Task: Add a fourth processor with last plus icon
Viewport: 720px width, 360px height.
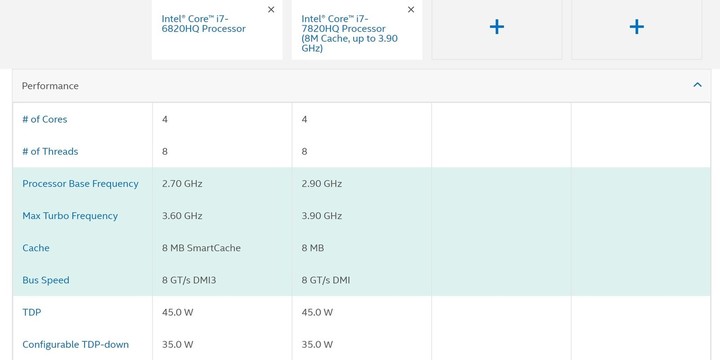Action: coord(636,27)
